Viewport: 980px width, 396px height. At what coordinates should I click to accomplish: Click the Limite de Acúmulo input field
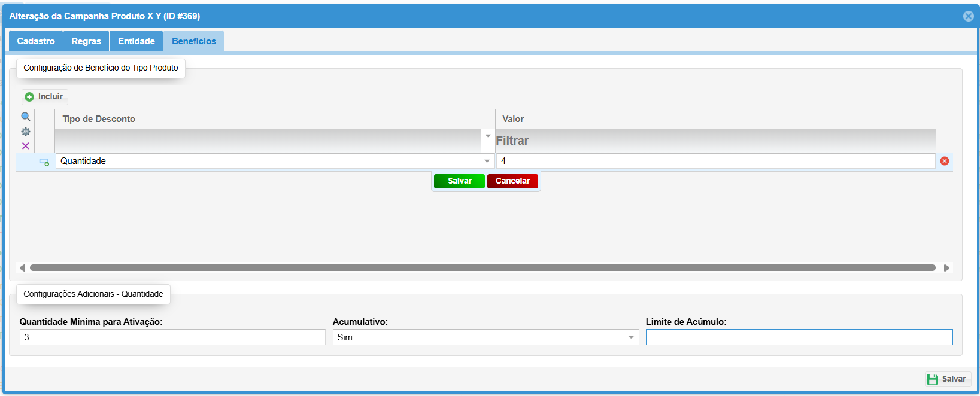(x=799, y=337)
